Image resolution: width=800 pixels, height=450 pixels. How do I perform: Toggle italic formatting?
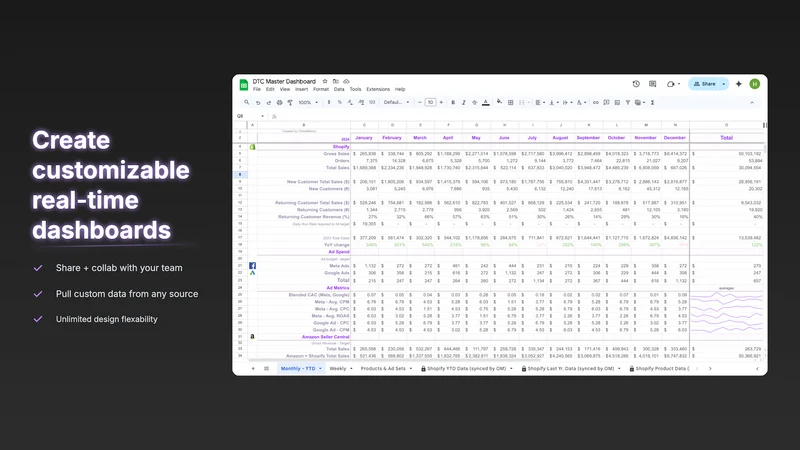(464, 103)
